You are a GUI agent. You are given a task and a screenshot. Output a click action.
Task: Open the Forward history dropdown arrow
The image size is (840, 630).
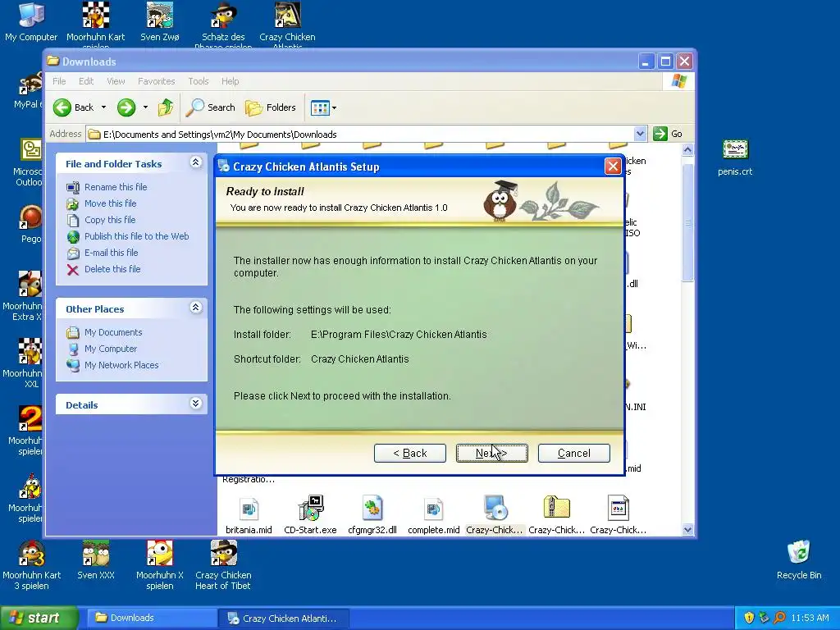click(145, 107)
